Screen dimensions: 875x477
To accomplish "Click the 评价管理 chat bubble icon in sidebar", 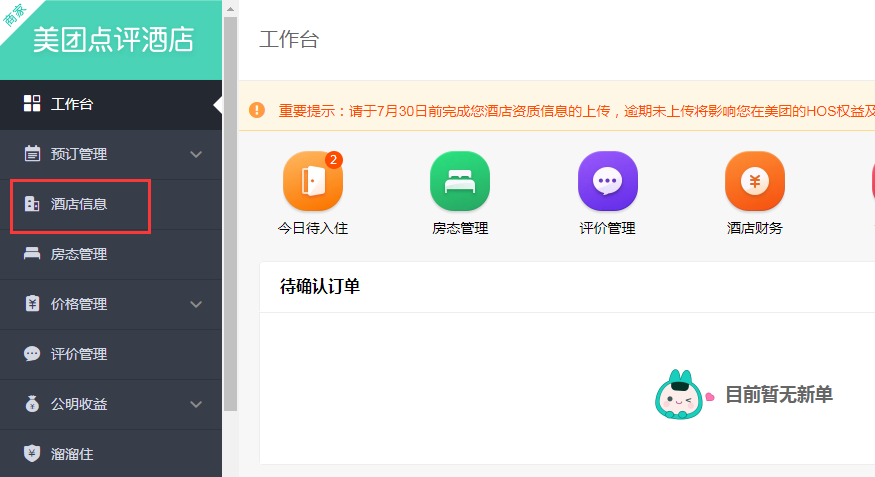I will coord(32,354).
